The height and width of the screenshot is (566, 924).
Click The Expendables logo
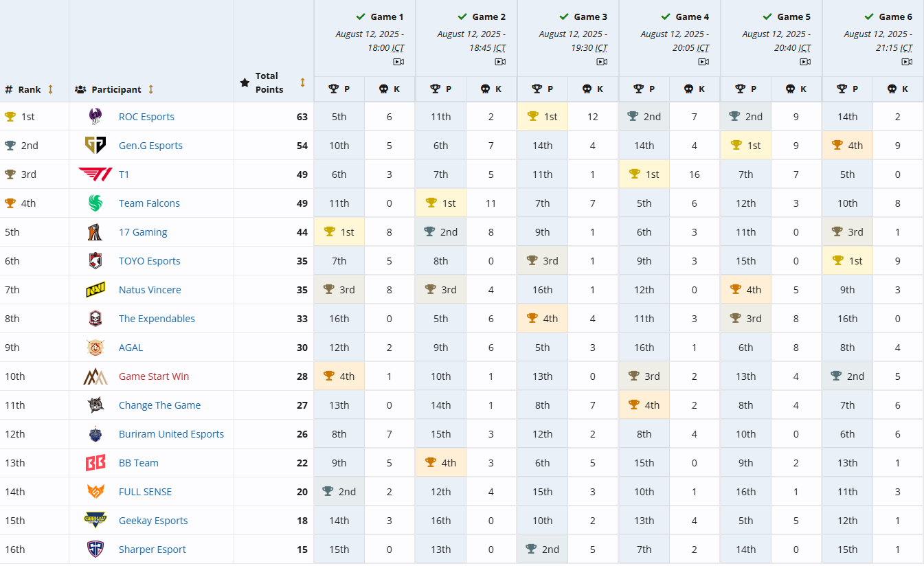[95, 319]
